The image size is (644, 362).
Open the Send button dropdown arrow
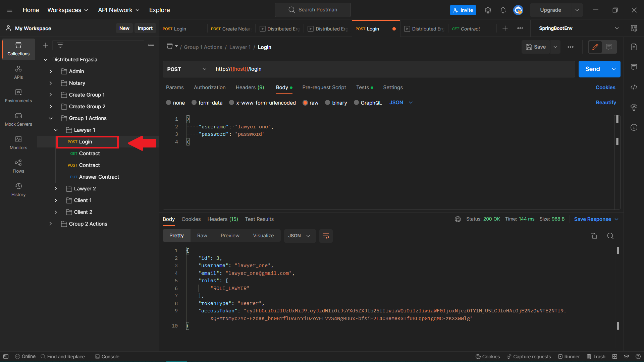[x=613, y=69]
